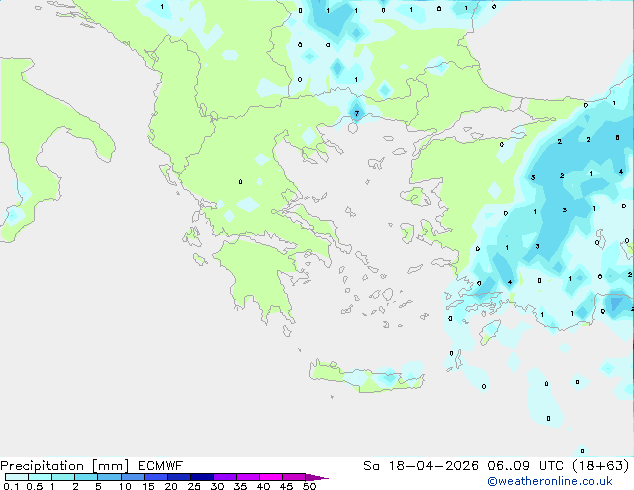The height and width of the screenshot is (490, 634).
Task: Pick the 30–35 mm purple legend swatch
Action: point(225,477)
